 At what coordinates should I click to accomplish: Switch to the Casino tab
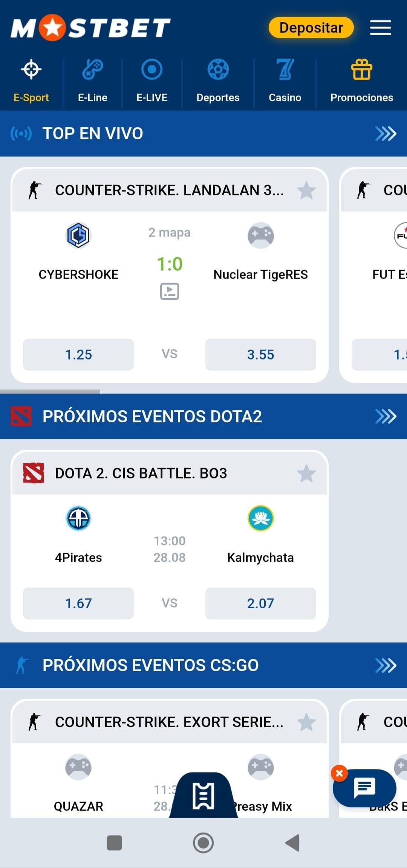coord(285,83)
